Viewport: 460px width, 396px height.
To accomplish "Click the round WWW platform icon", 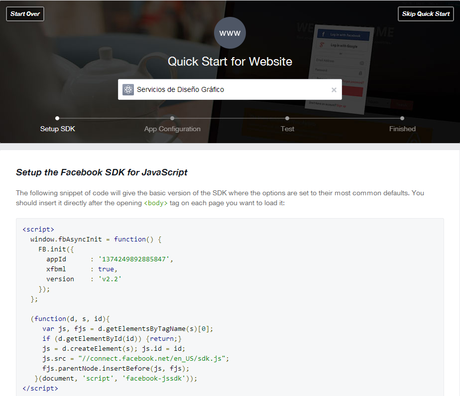I will click(x=230, y=33).
